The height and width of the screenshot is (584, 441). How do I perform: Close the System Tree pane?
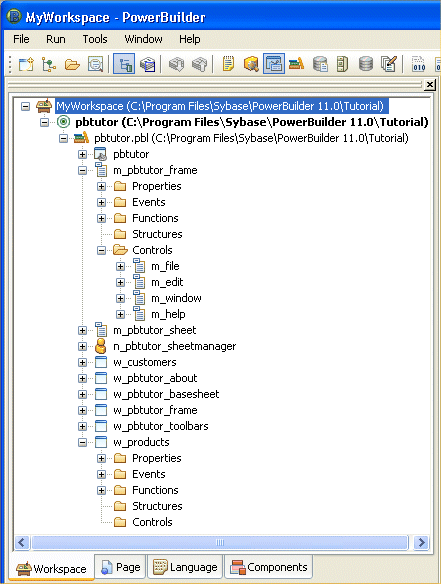pyautogui.click(x=430, y=85)
